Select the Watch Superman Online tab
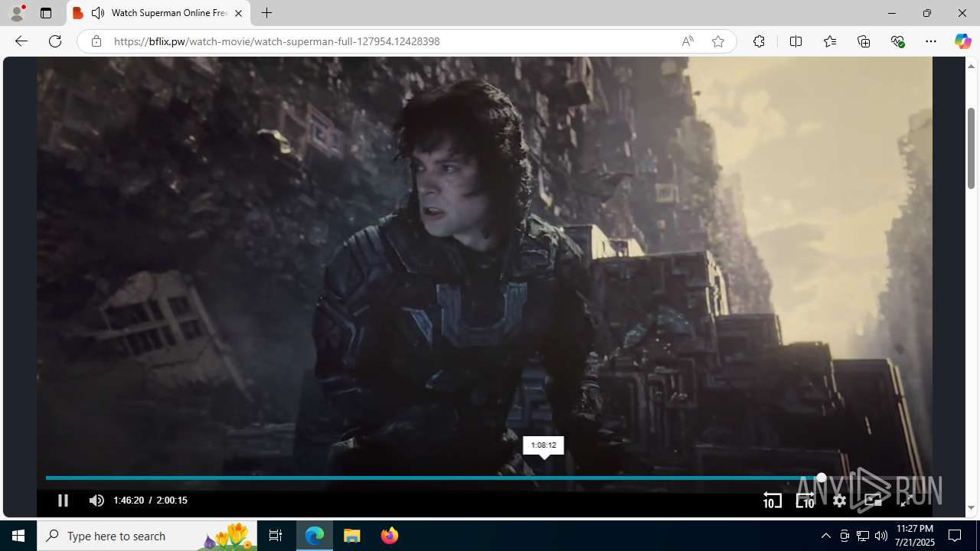This screenshot has width=980, height=551. [158, 13]
